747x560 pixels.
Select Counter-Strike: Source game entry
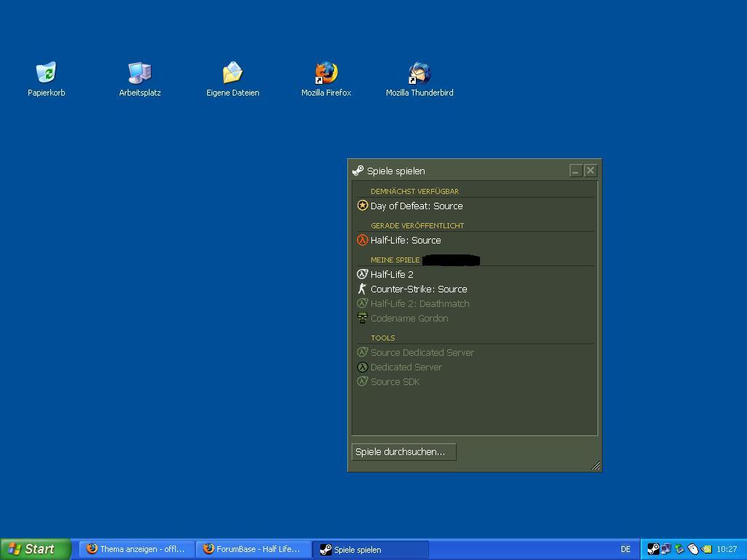pos(419,289)
